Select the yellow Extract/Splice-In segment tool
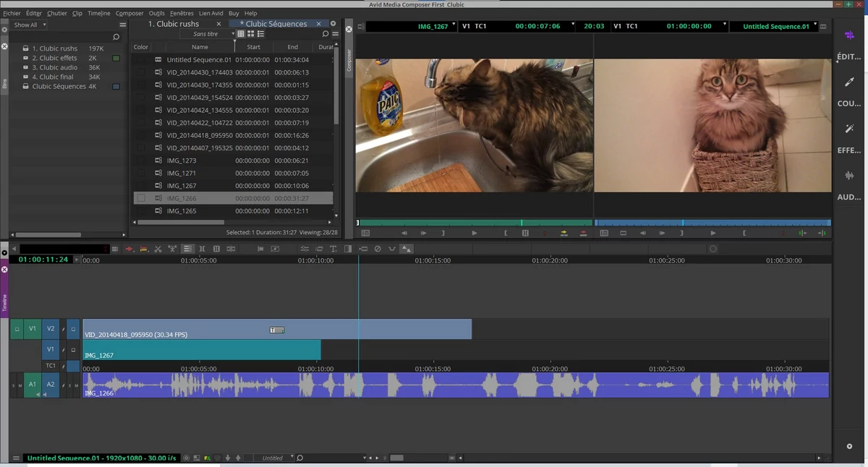868x467 pixels. tap(143, 249)
